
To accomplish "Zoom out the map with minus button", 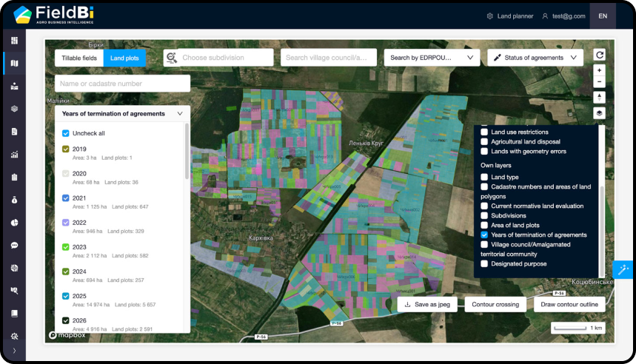I will [599, 81].
